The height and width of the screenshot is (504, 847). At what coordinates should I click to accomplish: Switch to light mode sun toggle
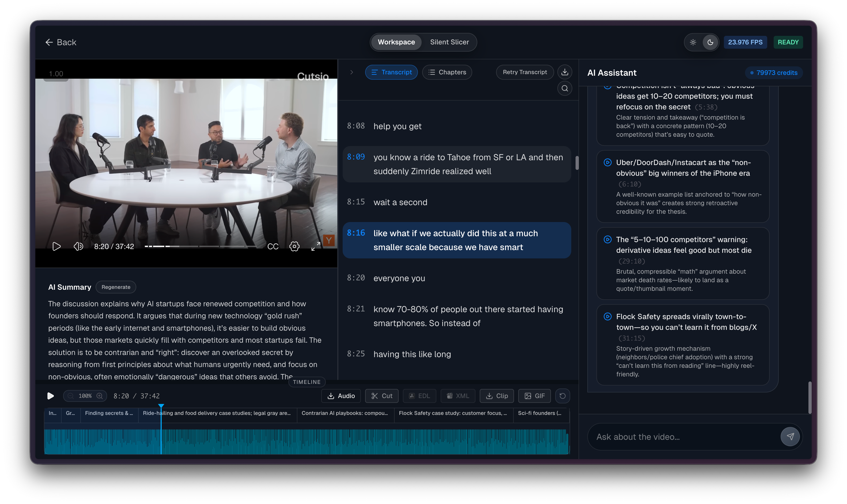tap(693, 42)
